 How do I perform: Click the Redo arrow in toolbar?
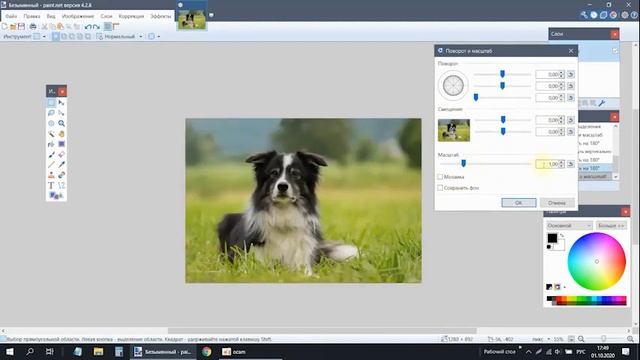[x=96, y=27]
